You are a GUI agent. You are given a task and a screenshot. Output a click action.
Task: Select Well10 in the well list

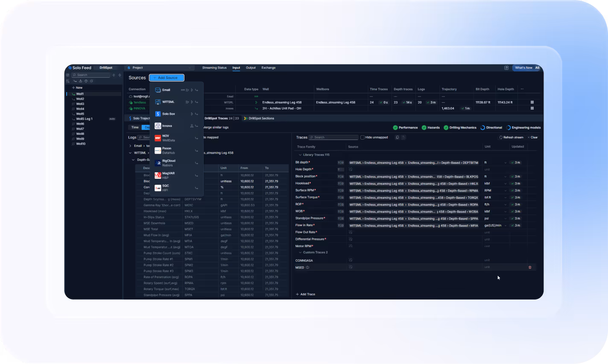pos(94,144)
